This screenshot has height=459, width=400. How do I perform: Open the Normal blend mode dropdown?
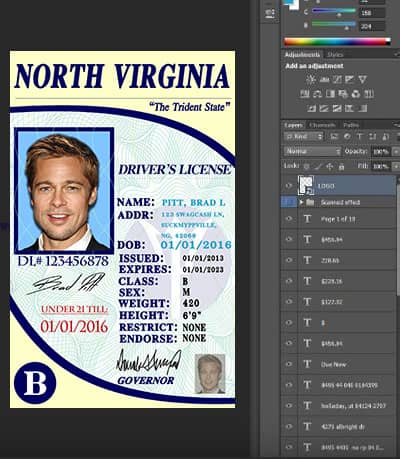(313, 151)
